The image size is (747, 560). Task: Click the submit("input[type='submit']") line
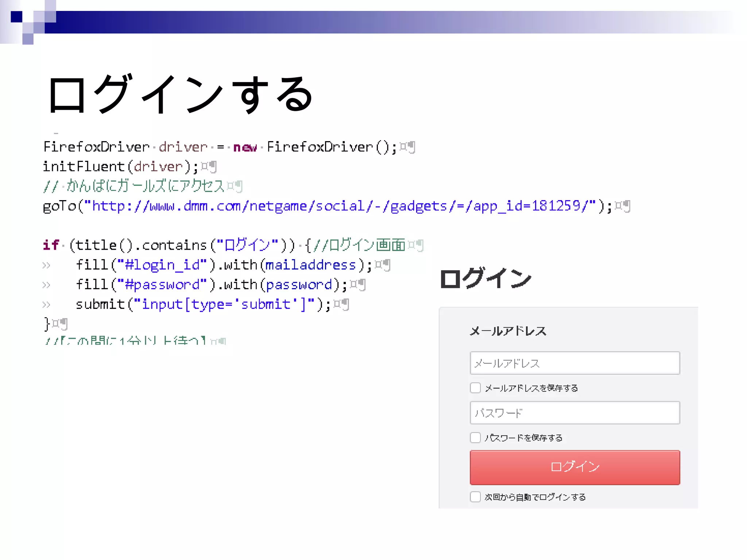[212, 304]
